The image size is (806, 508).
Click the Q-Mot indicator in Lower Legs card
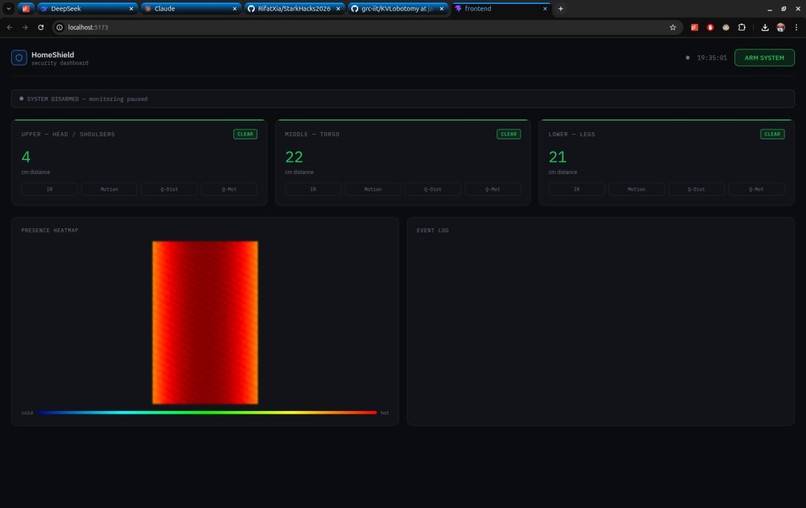[x=757, y=189]
